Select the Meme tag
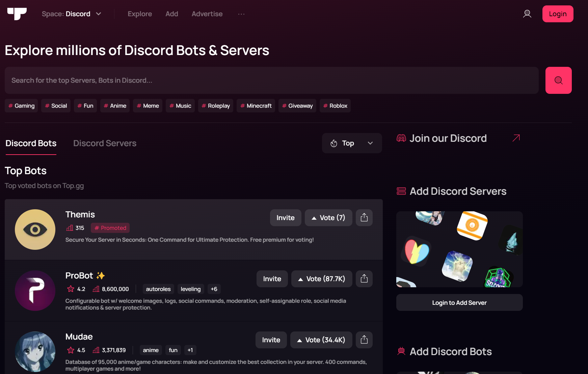This screenshot has width=588, height=374. pyautogui.click(x=148, y=106)
